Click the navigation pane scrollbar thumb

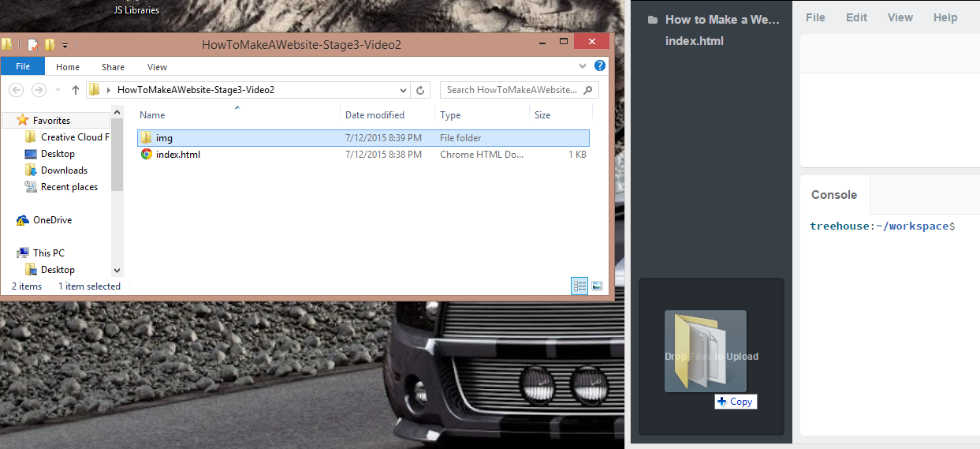coord(117,155)
